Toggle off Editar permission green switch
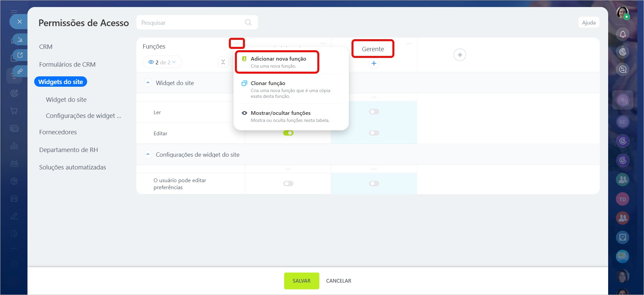This screenshot has height=295, width=644. (x=288, y=133)
